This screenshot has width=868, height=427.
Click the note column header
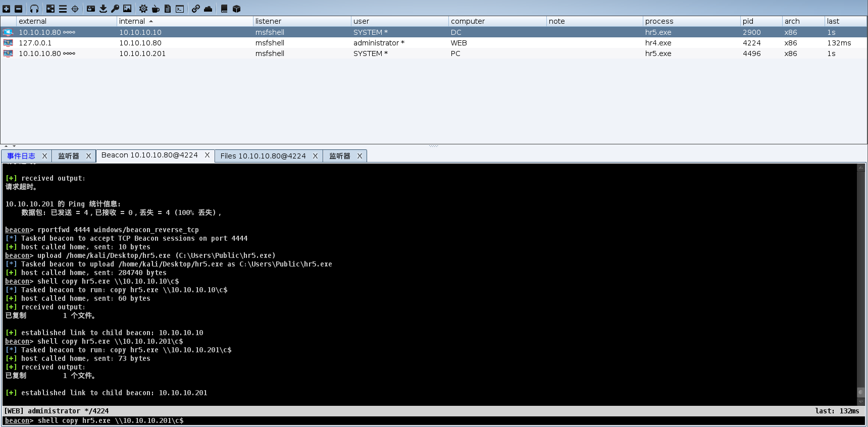click(595, 21)
